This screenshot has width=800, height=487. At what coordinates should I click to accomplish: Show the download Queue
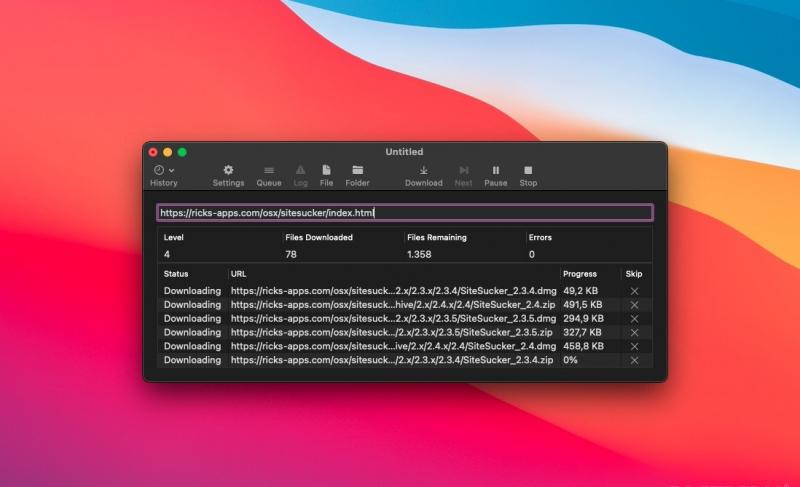(269, 170)
